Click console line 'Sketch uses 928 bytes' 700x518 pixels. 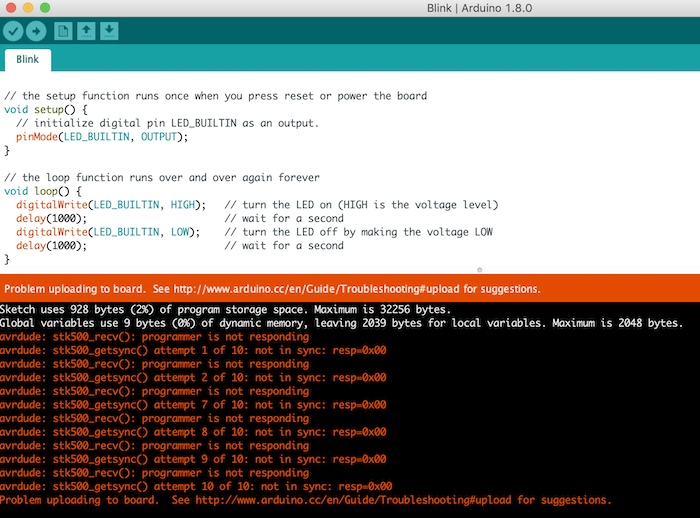pos(225,309)
